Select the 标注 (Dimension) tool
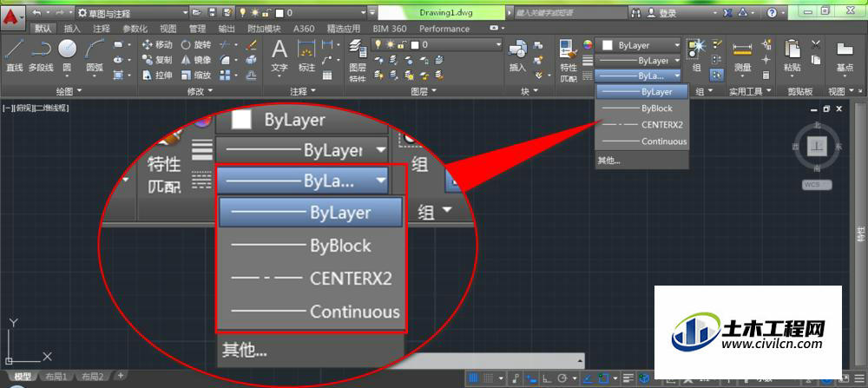 306,57
